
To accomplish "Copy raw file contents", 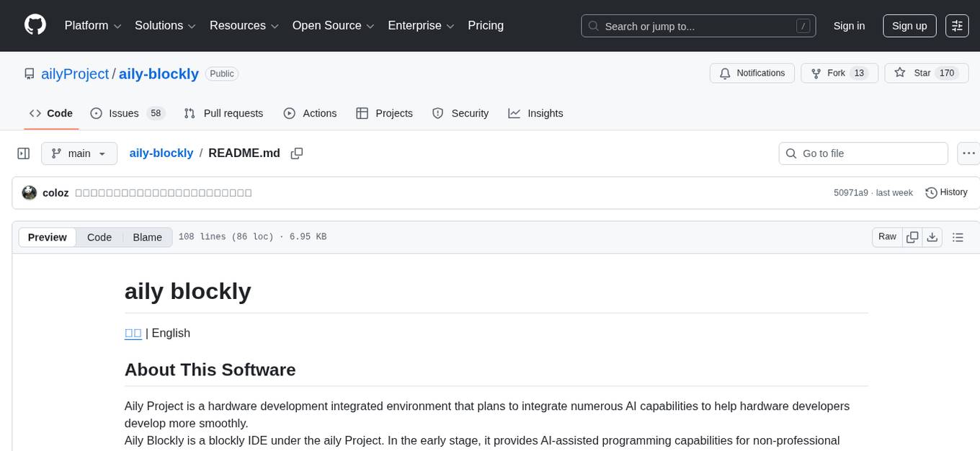I will click(x=912, y=237).
